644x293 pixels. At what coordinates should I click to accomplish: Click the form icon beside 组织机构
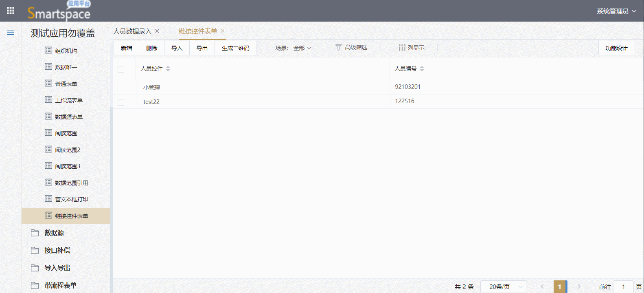(x=48, y=51)
